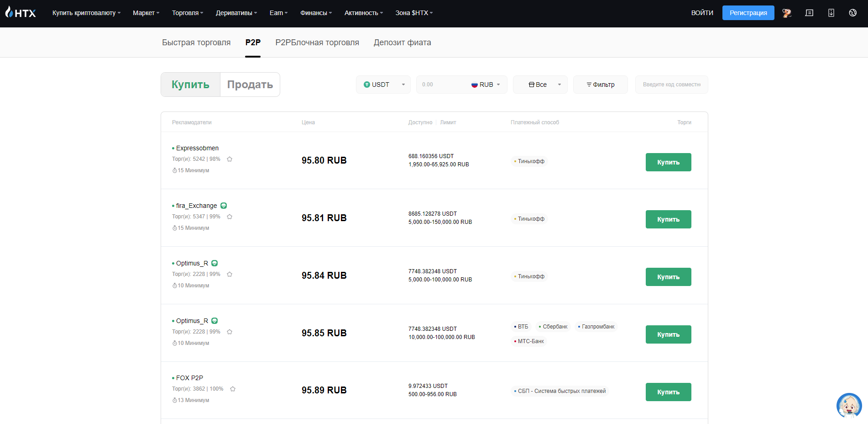Favorite FOX P2P with the star icon
The image size is (868, 424).
click(x=233, y=389)
